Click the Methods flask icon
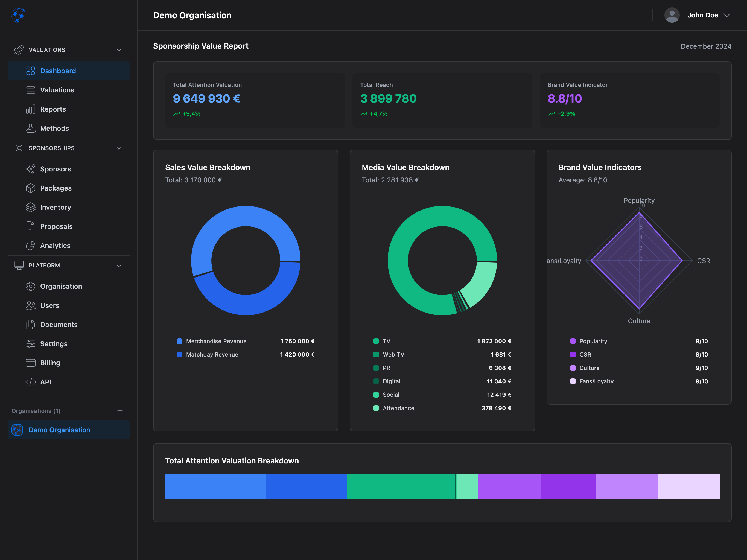 tap(30, 128)
